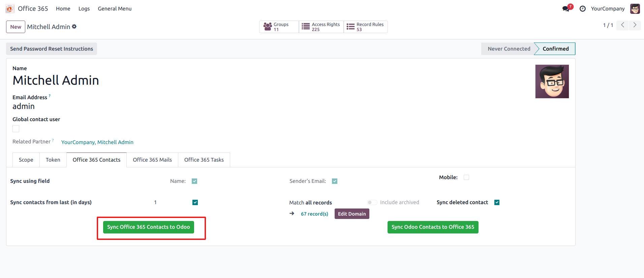Open the 67 record(s) link

coord(314,214)
